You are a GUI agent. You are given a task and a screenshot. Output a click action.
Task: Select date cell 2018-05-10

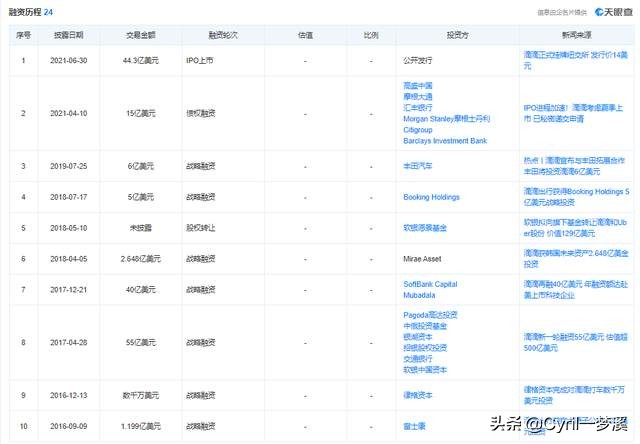pyautogui.click(x=69, y=228)
